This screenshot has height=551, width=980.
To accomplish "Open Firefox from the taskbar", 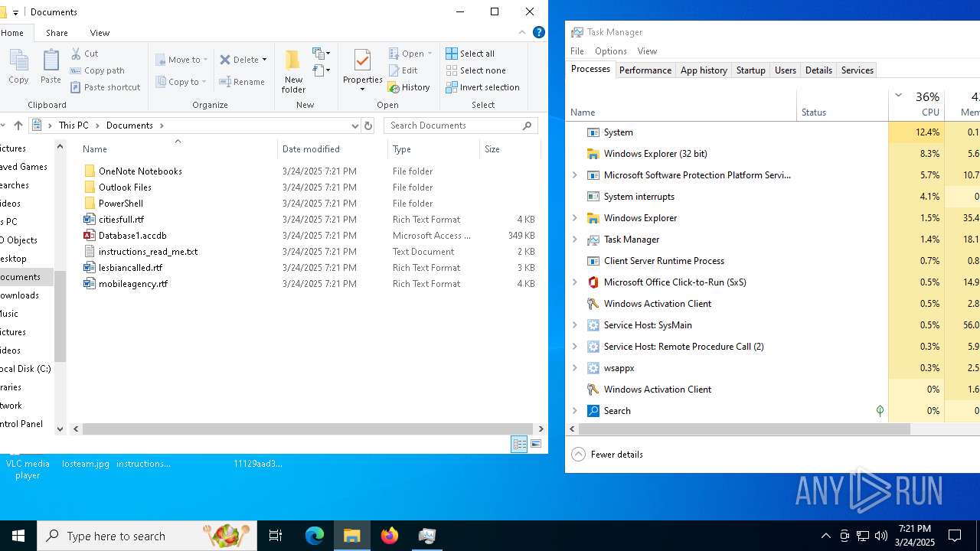I will [390, 536].
